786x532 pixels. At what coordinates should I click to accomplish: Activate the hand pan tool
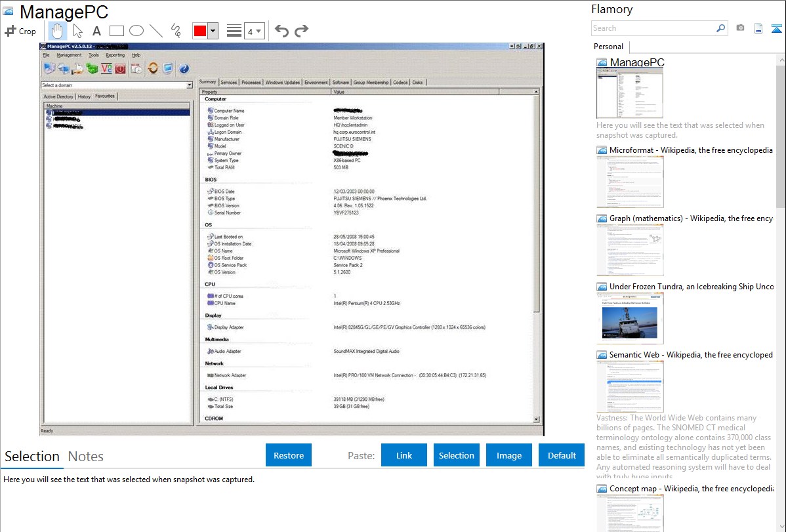click(x=57, y=31)
